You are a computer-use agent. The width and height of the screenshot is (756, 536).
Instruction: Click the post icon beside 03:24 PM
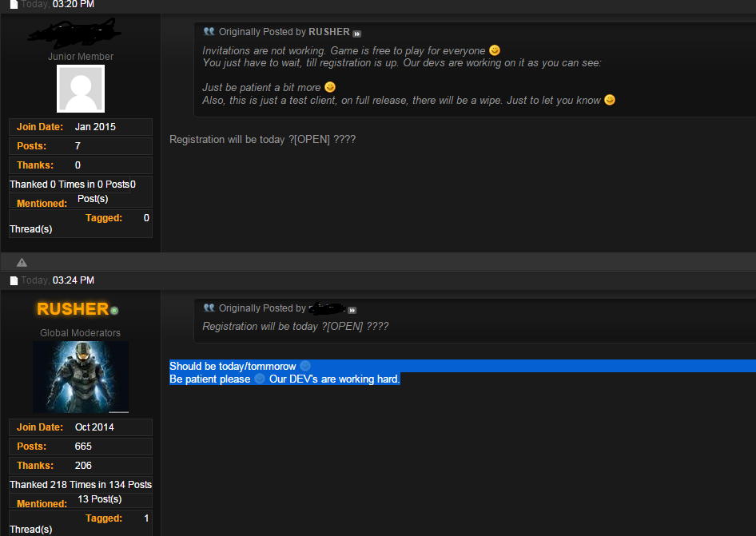(x=14, y=280)
